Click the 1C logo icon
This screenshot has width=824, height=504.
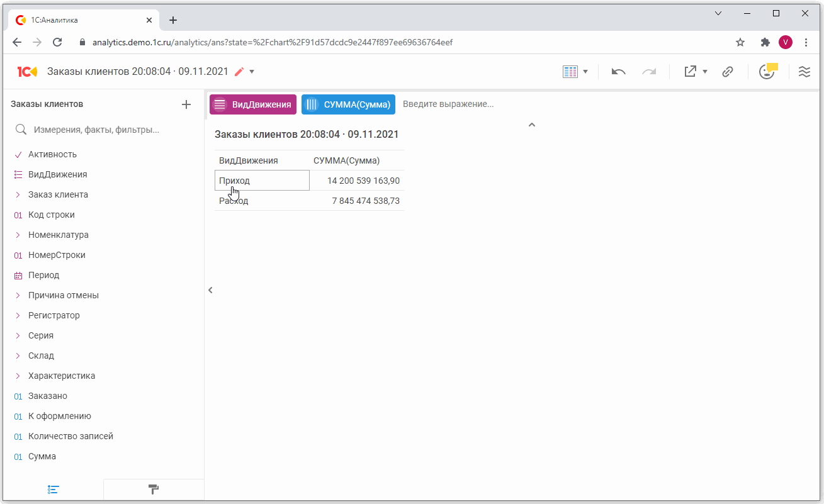pos(27,72)
